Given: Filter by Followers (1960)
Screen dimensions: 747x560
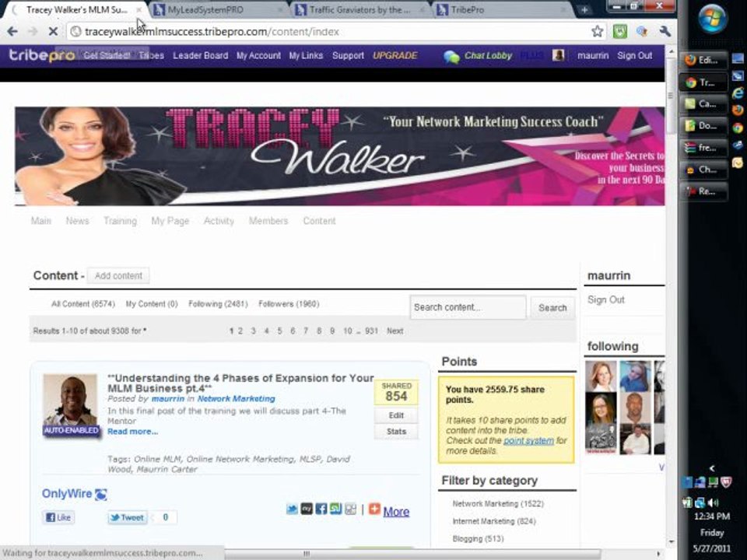Looking at the screenshot, I should 289,304.
